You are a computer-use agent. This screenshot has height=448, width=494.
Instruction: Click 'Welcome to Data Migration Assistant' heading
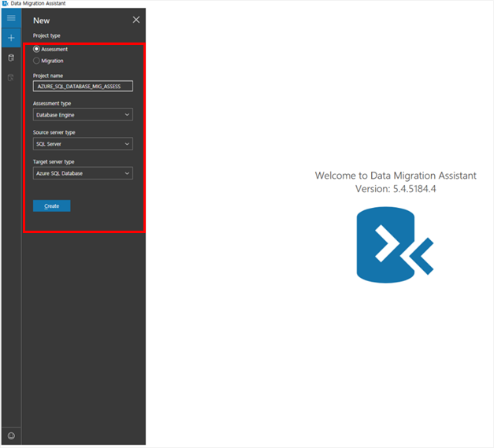point(396,176)
